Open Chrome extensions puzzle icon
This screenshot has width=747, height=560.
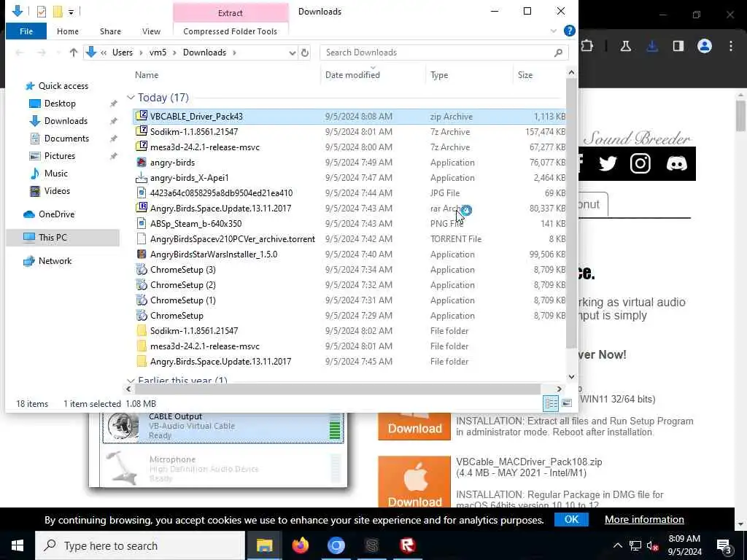coord(587,46)
